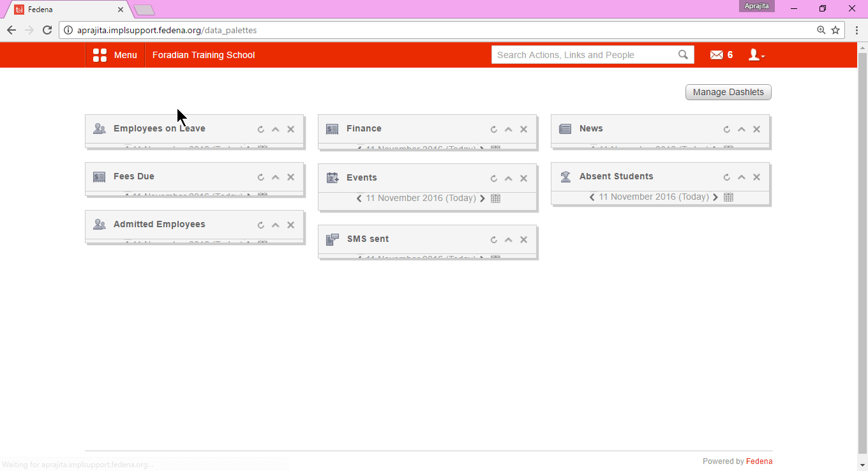This screenshot has width=868, height=471.
Task: Click SMS sent dashlet icon
Action: click(333, 239)
